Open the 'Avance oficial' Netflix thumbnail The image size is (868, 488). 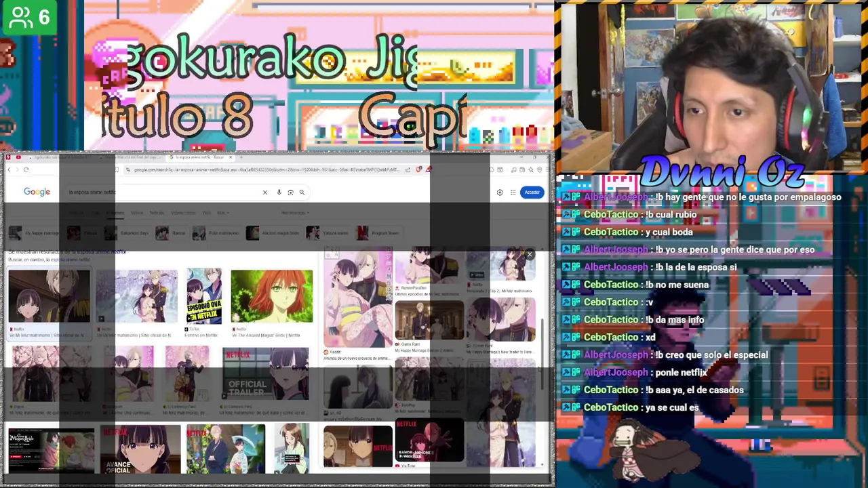[x=141, y=448]
